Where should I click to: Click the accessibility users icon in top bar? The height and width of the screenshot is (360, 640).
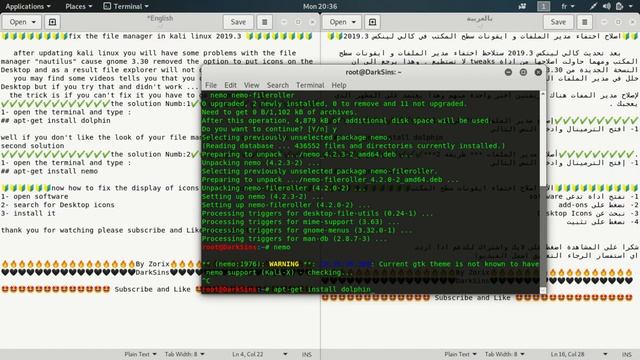click(x=522, y=7)
